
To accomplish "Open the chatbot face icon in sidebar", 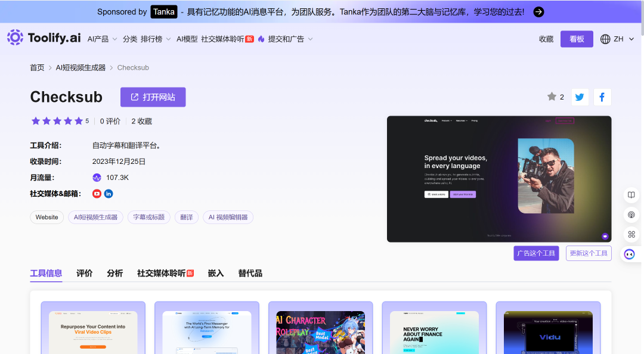I will [630, 254].
